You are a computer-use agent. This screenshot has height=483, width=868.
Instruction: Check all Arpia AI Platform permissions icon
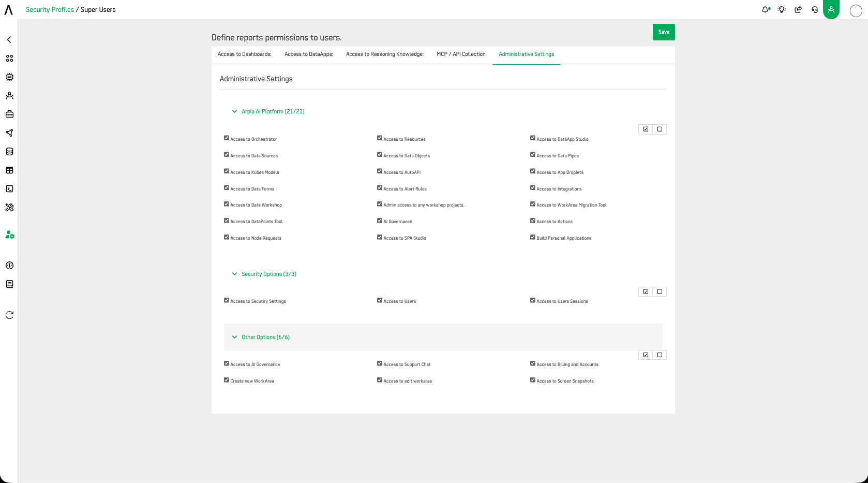(646, 129)
